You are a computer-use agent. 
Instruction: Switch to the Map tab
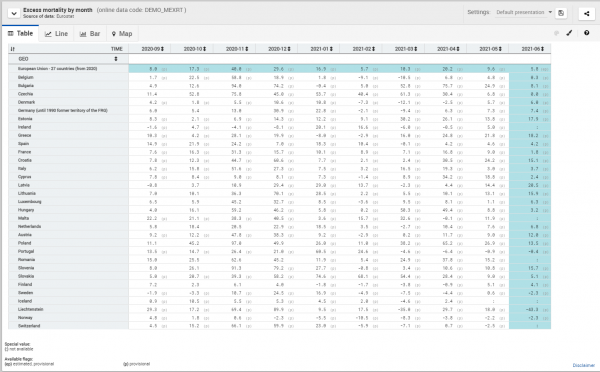[x=122, y=34]
